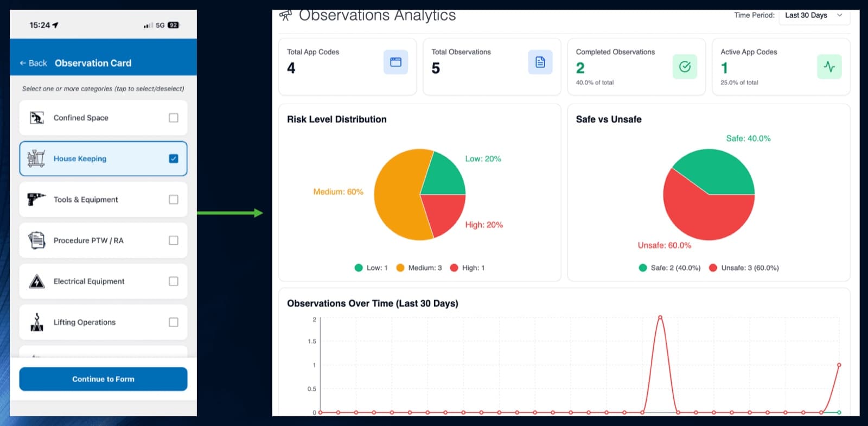Image resolution: width=868 pixels, height=426 pixels.
Task: Tap the battery indicator in the phone status bar
Action: tap(173, 25)
